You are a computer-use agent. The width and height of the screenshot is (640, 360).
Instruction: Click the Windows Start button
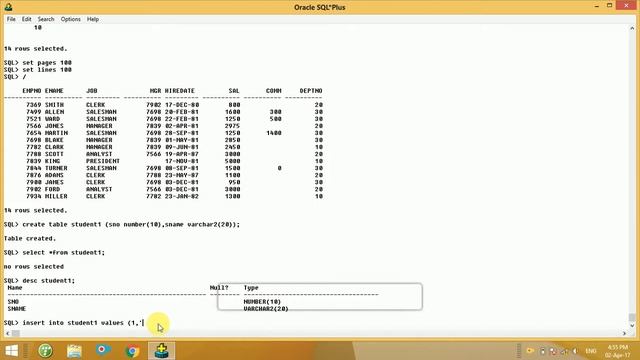pos(11,351)
